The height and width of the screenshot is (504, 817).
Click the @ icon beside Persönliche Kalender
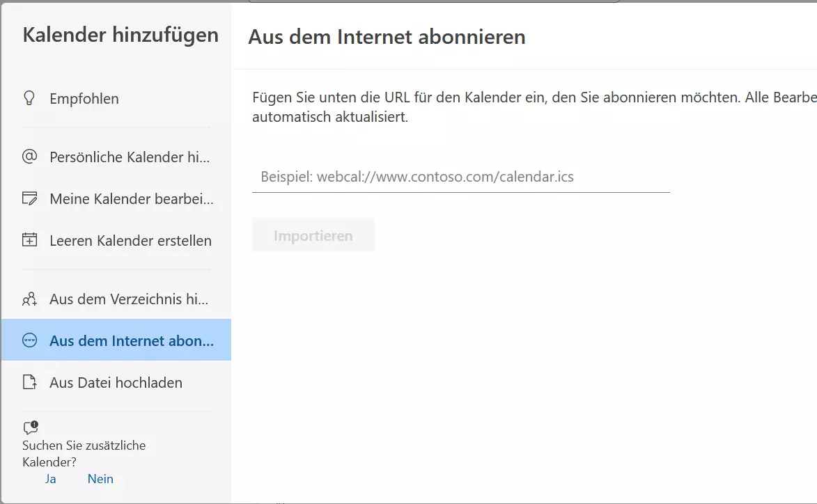(29, 157)
